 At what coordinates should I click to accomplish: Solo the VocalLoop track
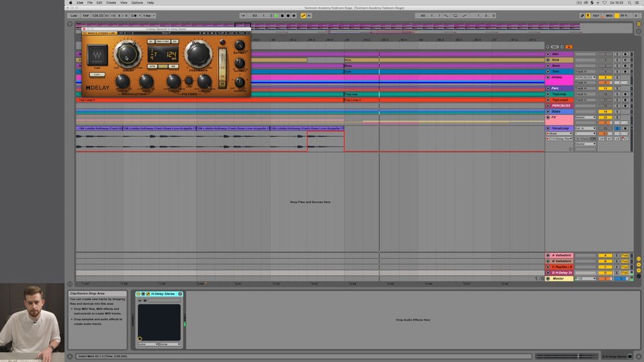617,128
